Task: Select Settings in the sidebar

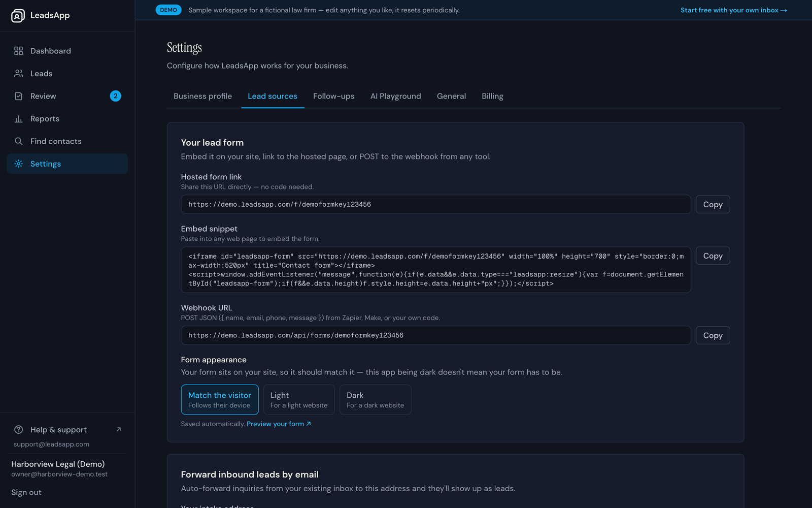Action: pos(67,164)
